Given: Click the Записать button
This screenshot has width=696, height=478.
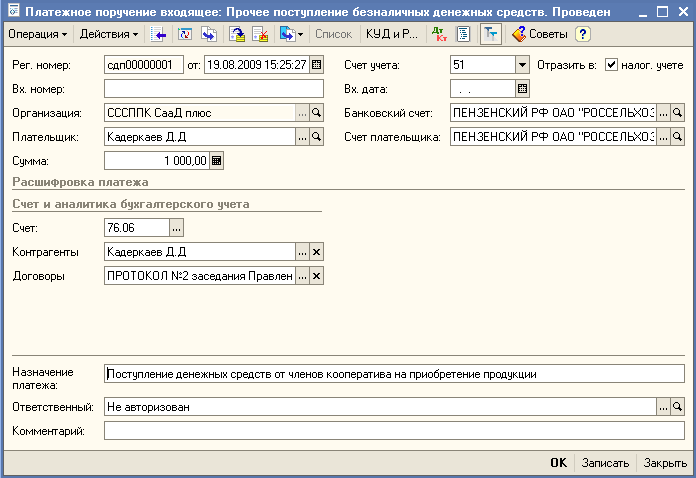Looking at the screenshot, I should tap(605, 463).
